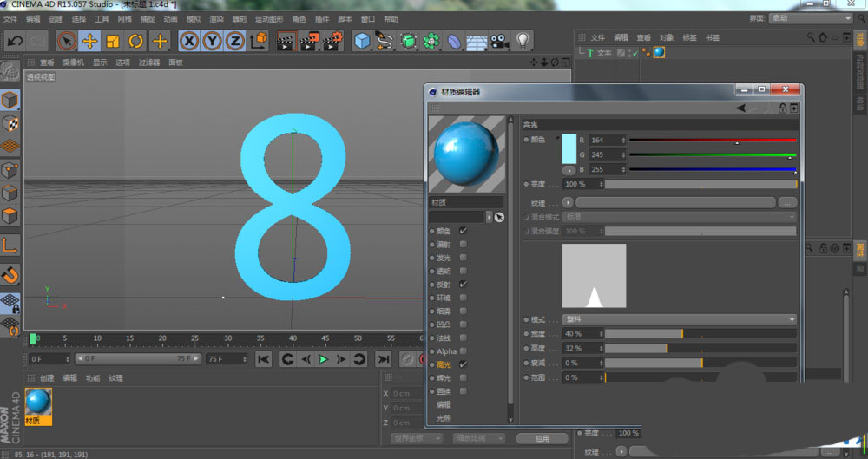Click the G green value field
Screen dimensions: 868x459
(607, 154)
